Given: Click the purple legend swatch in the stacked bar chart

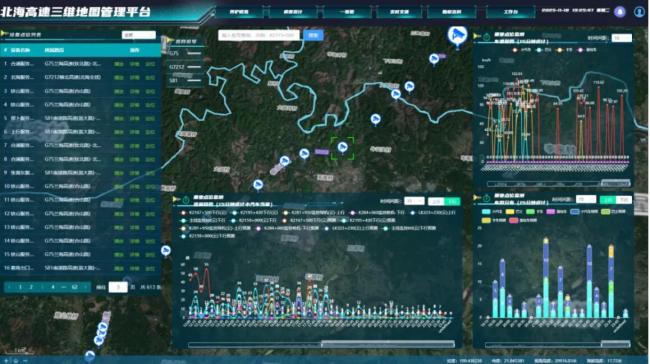Looking at the screenshot, I should (551, 211).
